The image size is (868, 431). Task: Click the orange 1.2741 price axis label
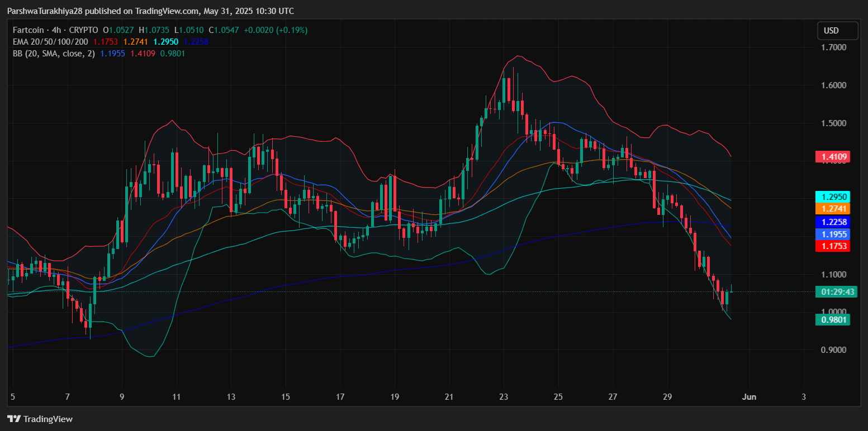coord(832,209)
